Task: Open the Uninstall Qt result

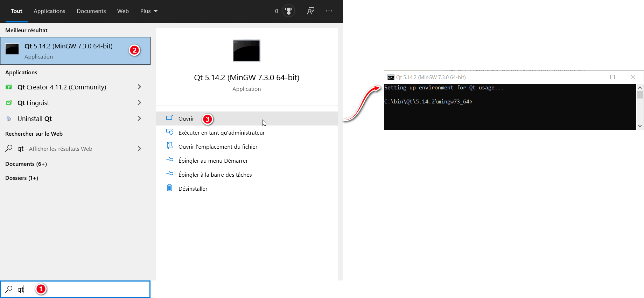Action: pyautogui.click(x=75, y=118)
